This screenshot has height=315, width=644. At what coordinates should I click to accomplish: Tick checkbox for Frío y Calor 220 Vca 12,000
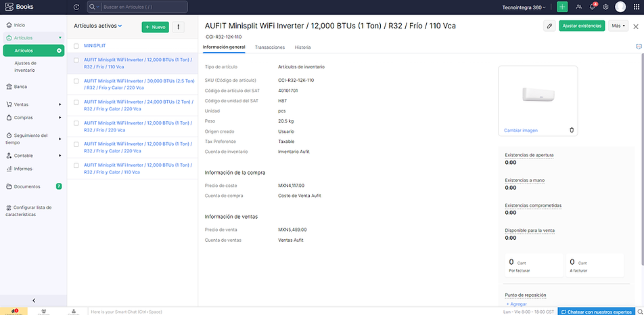(x=76, y=144)
